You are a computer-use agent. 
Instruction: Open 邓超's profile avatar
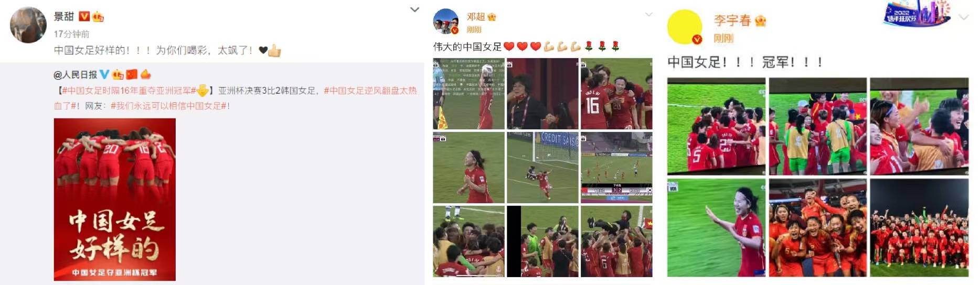(x=446, y=21)
